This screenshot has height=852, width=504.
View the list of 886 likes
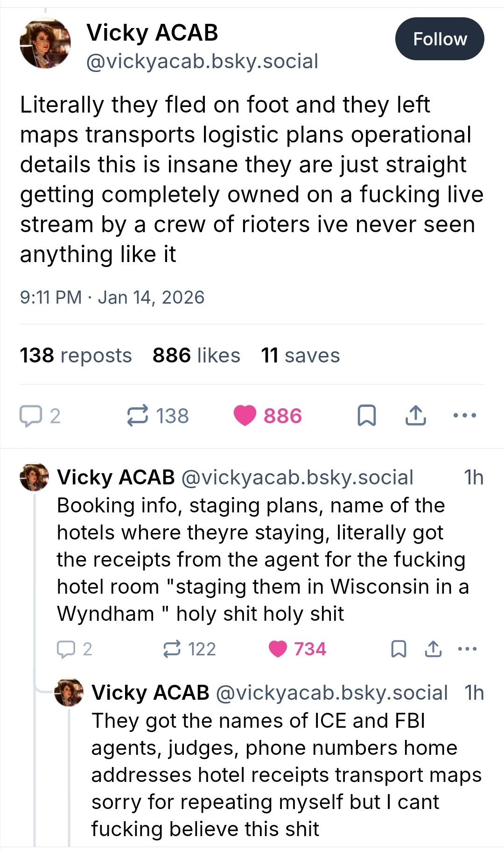pyautogui.click(x=196, y=355)
